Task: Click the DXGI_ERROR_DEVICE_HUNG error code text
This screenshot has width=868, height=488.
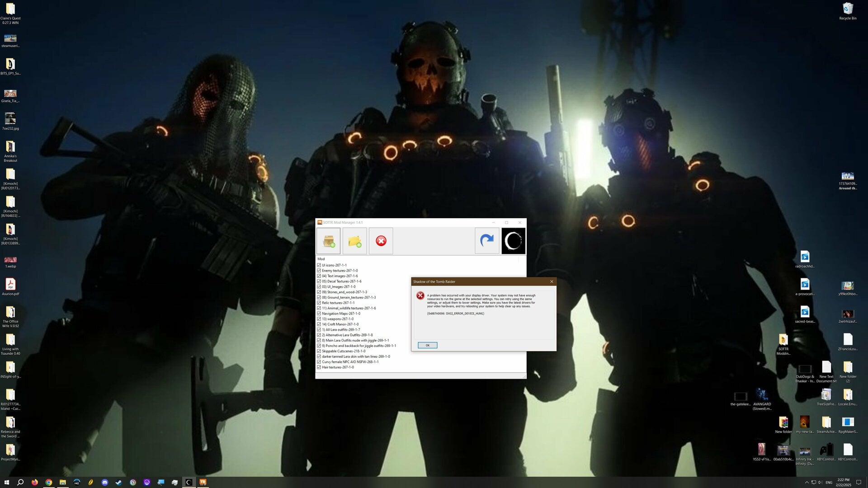Action: click(456, 314)
